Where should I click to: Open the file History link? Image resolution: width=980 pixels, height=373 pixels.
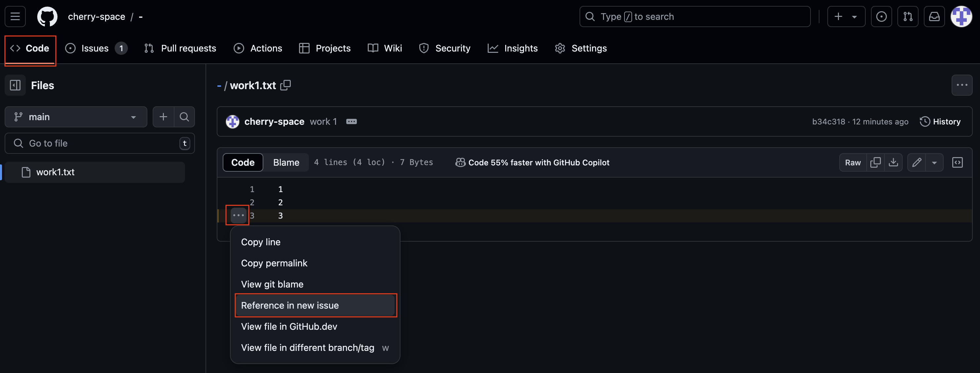click(940, 122)
